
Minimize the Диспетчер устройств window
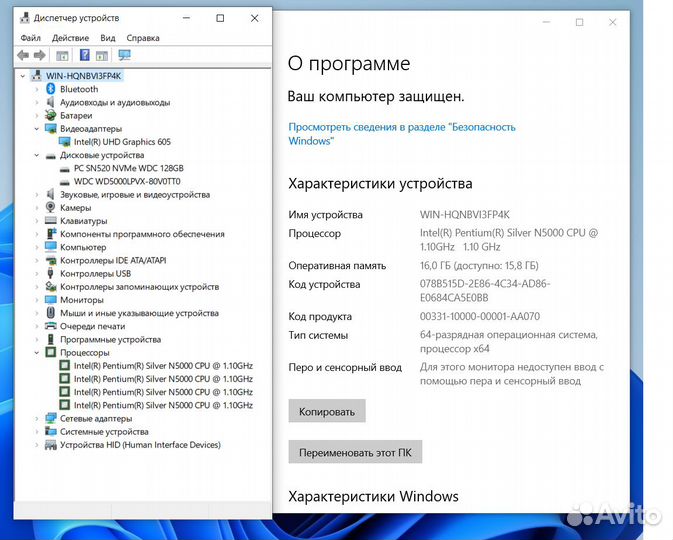[x=186, y=18]
